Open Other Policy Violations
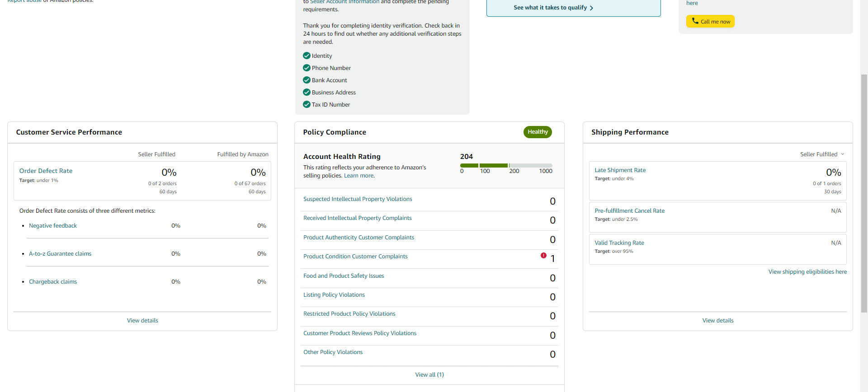The width and height of the screenshot is (868, 392). [x=333, y=352]
